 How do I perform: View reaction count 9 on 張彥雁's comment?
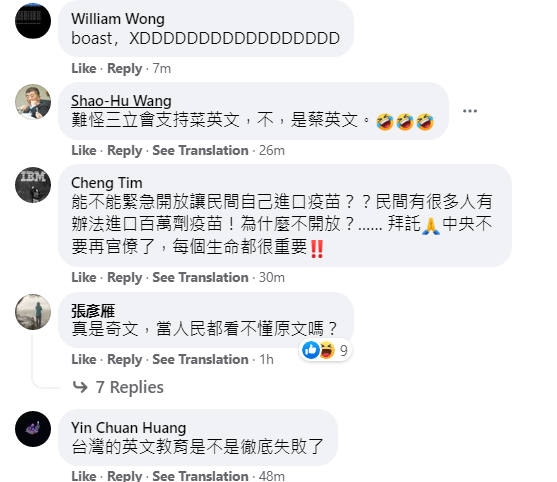[x=344, y=351]
